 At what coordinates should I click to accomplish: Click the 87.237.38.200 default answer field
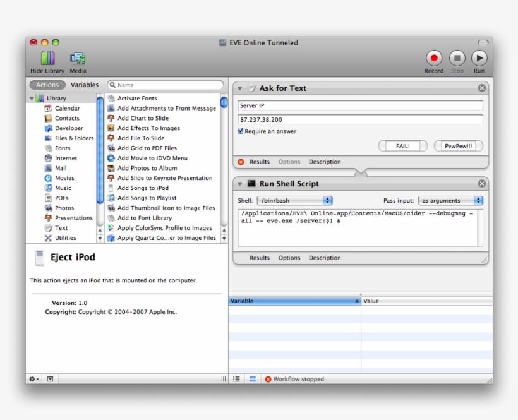point(361,119)
